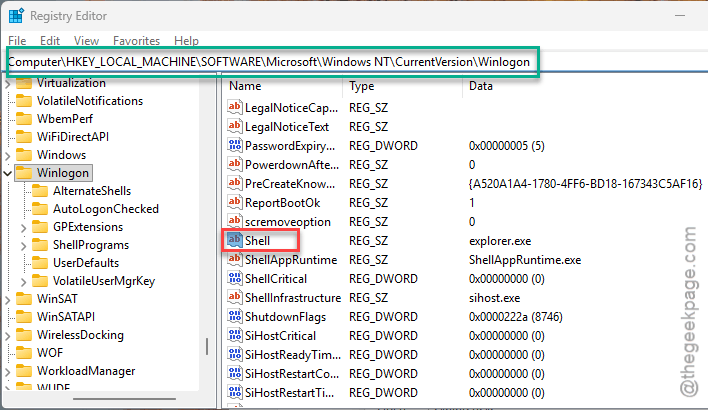708x410 pixels.
Task: Click the ShellAppRuntime.exe data value
Action: (525, 260)
